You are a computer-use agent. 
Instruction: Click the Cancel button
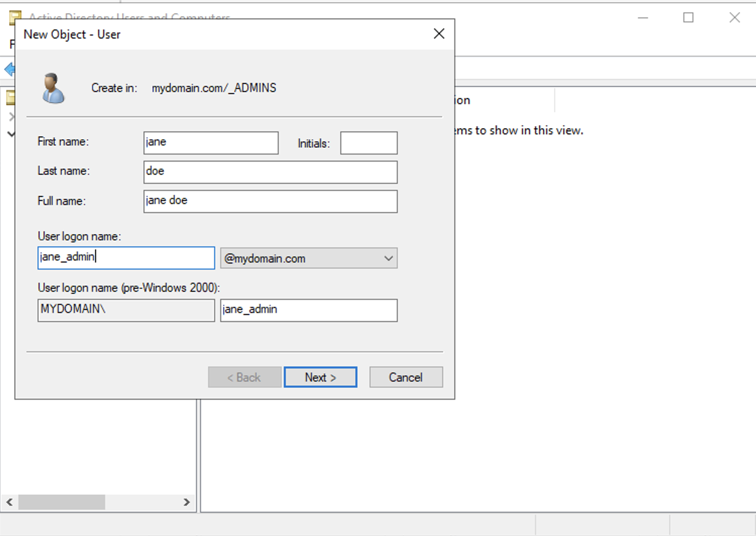tap(406, 377)
